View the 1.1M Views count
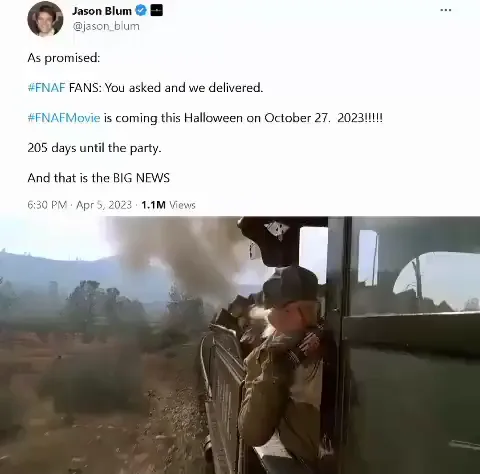Viewport: 480px width, 474px height. (x=168, y=205)
